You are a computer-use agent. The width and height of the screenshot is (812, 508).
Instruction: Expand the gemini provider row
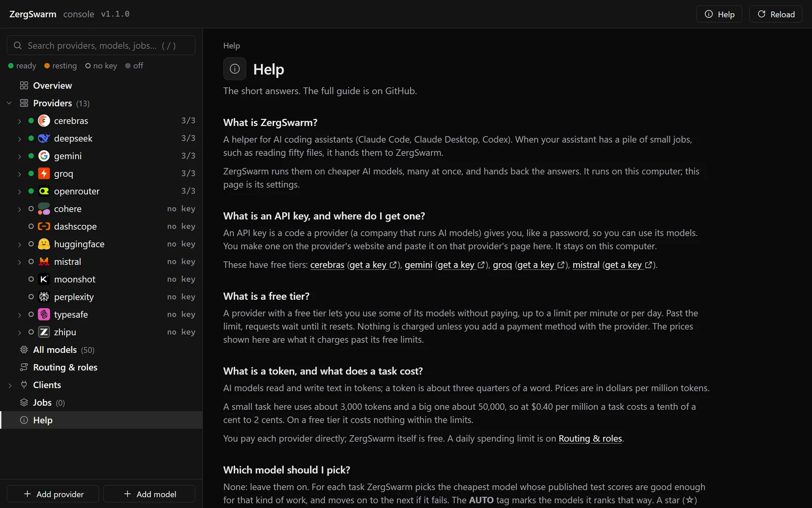pos(19,156)
